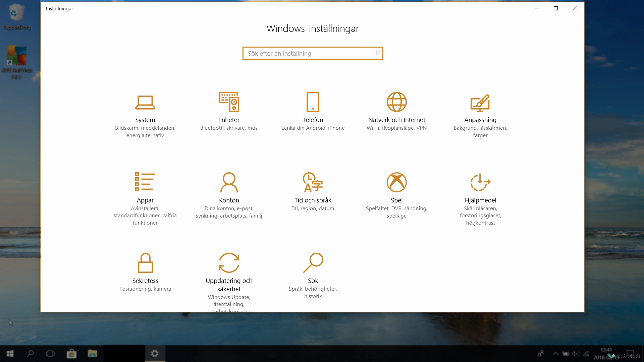
Task: Click the battery status tray icon
Action: (566, 354)
